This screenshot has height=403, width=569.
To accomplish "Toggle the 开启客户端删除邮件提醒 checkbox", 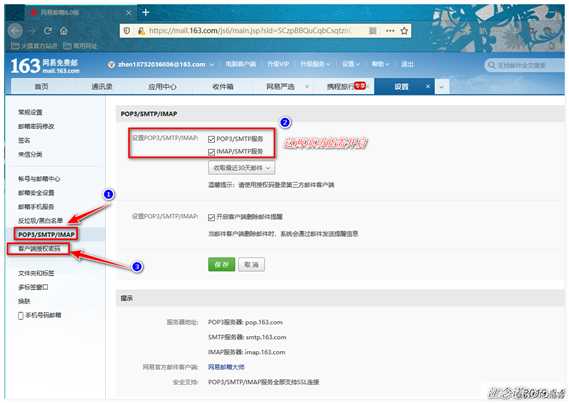I will pyautogui.click(x=212, y=217).
